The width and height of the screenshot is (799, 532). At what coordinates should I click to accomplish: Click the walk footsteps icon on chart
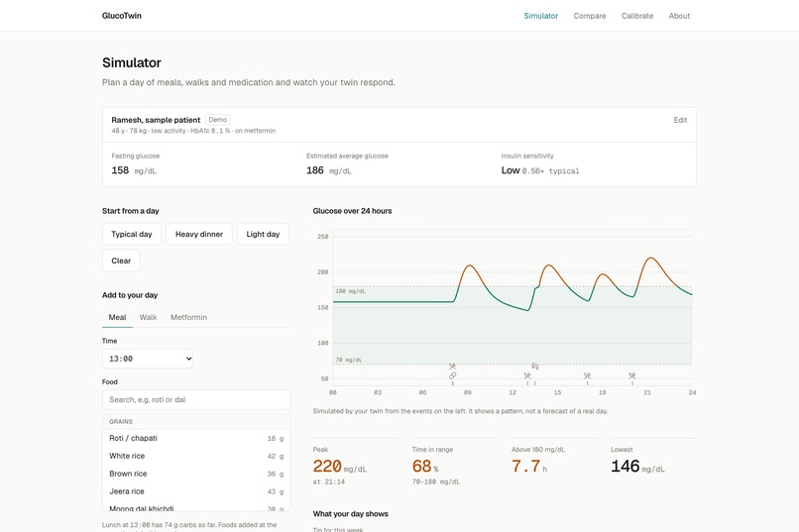tap(534, 366)
